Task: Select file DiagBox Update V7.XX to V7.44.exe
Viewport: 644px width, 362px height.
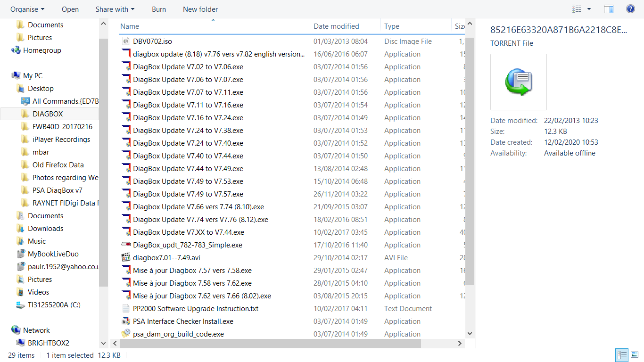Action: (x=189, y=232)
